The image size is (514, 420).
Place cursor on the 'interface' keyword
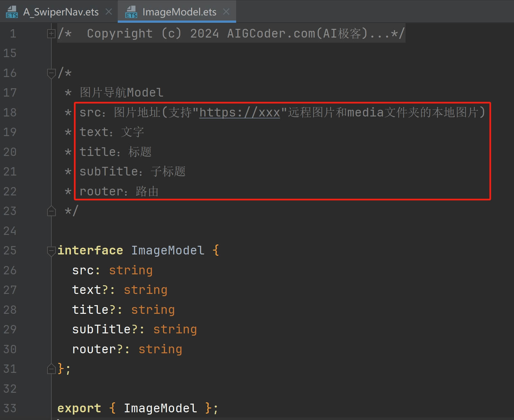90,250
